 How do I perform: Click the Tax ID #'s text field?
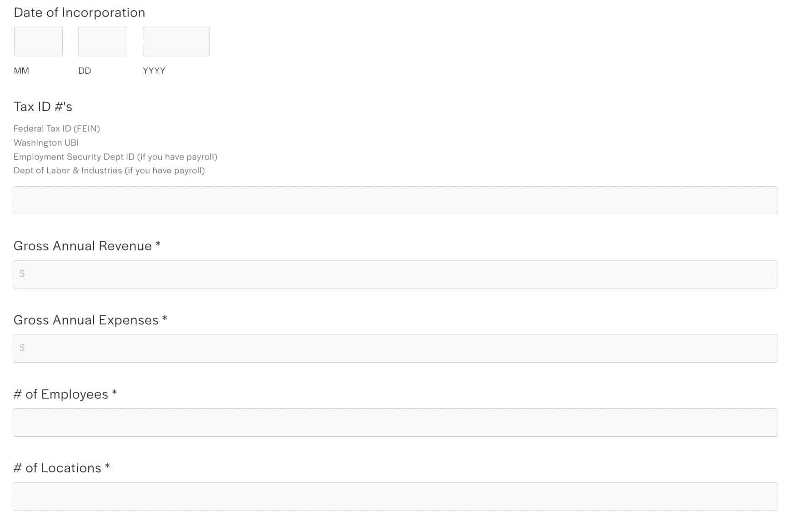pos(395,200)
